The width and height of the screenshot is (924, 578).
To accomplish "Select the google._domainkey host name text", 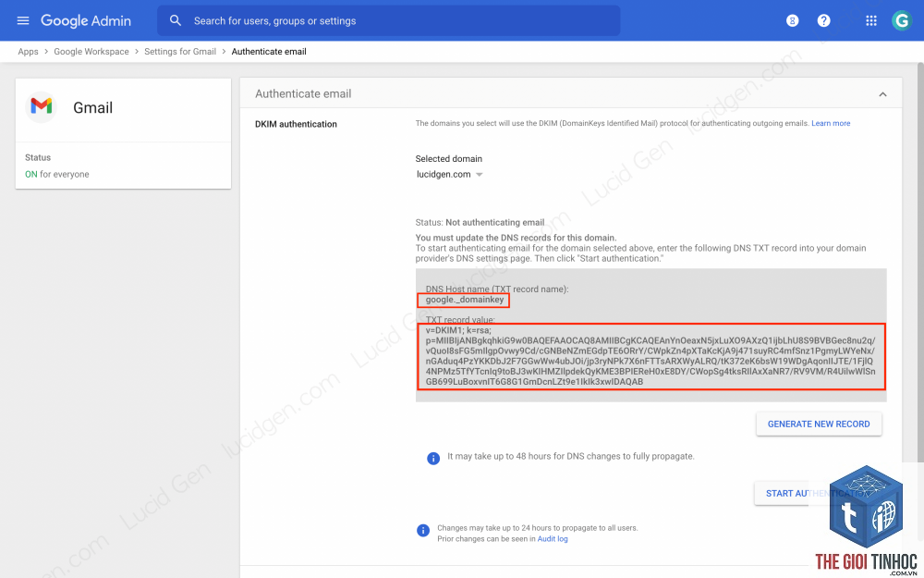I will pos(465,300).
